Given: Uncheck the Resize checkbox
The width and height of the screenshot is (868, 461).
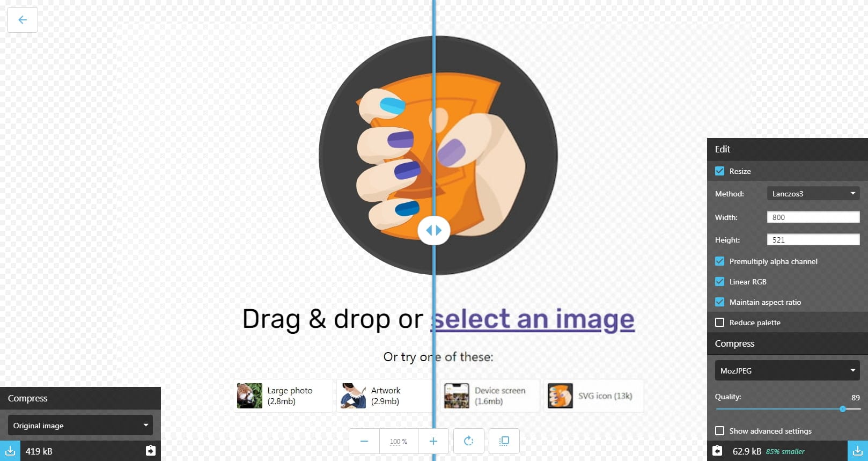Looking at the screenshot, I should (x=720, y=171).
